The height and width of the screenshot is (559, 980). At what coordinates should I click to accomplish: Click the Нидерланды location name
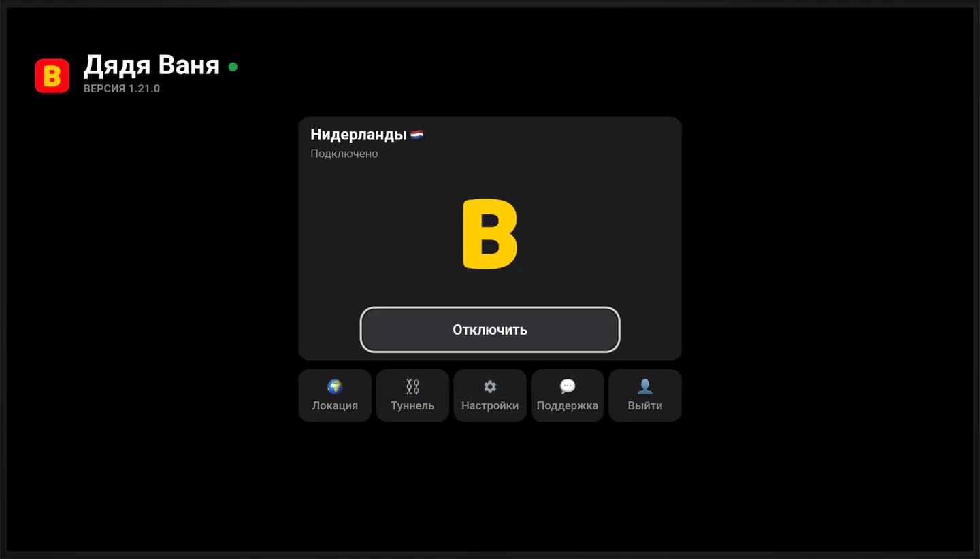[359, 135]
